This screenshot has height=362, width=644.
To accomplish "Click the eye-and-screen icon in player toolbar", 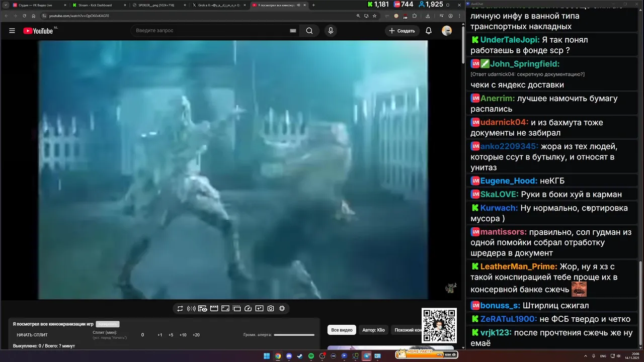I will coord(203,309).
